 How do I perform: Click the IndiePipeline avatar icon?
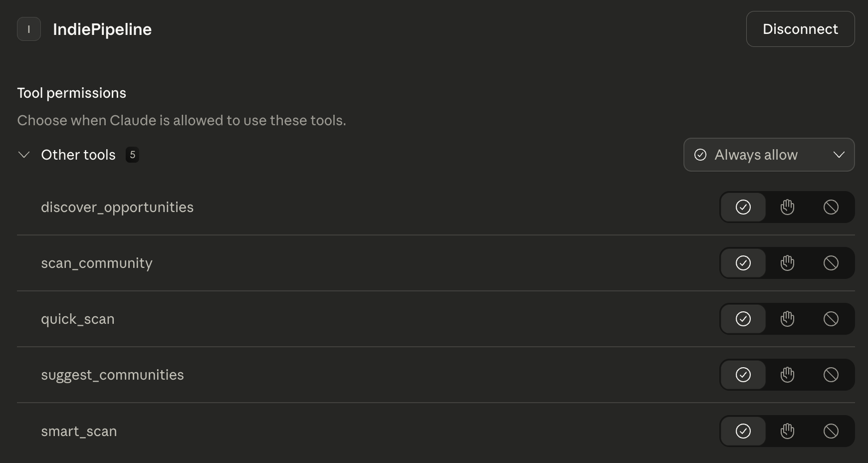[x=28, y=29]
